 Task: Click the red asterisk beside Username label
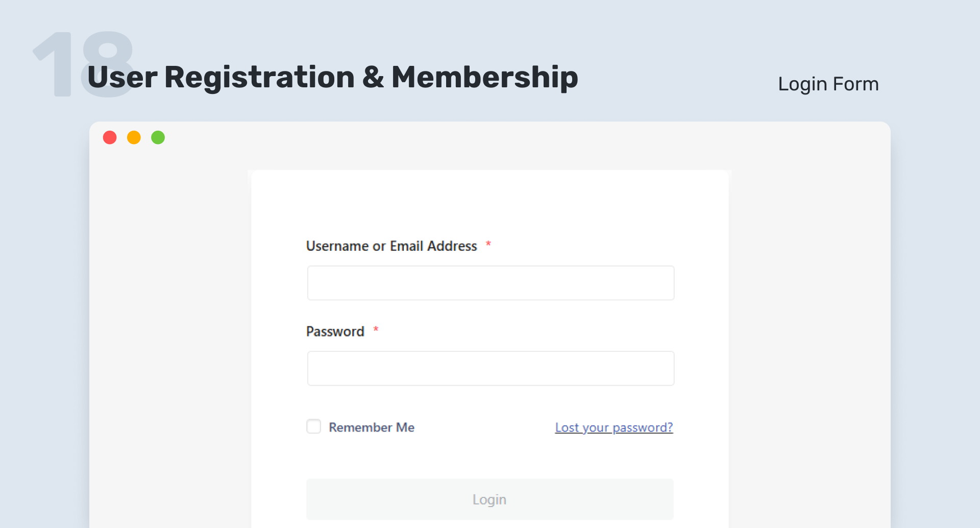pos(488,244)
